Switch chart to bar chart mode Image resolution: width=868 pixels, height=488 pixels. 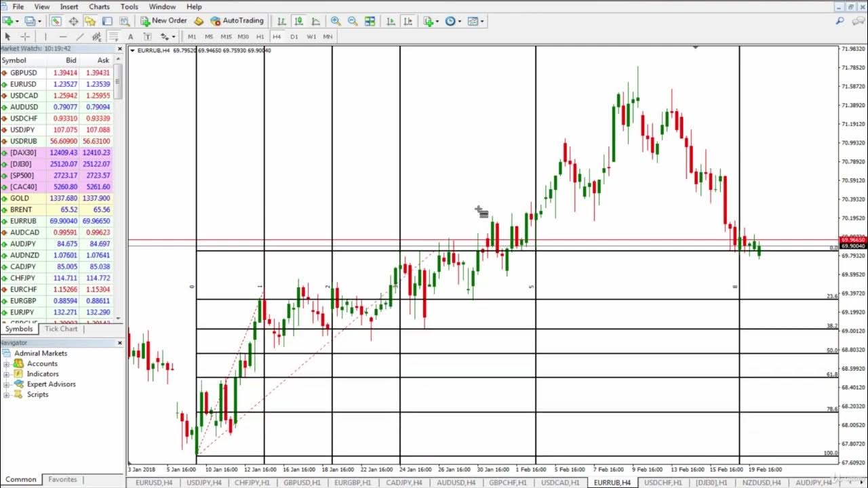click(281, 21)
